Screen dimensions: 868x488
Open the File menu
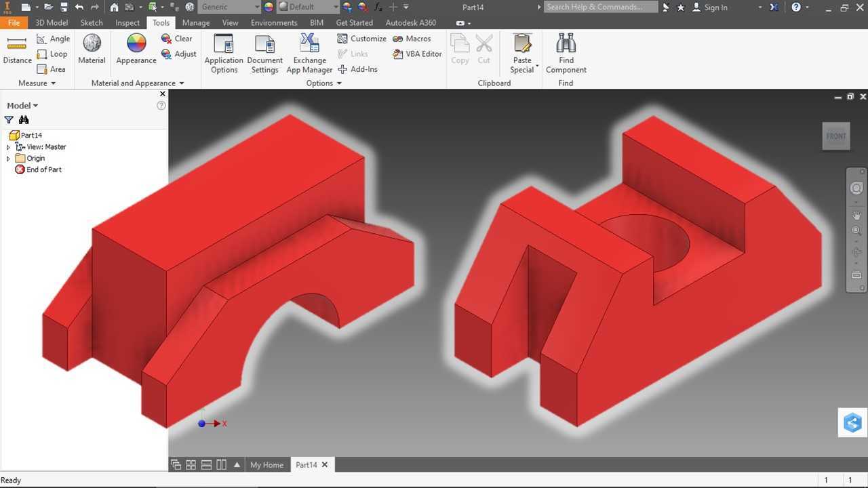tap(14, 22)
